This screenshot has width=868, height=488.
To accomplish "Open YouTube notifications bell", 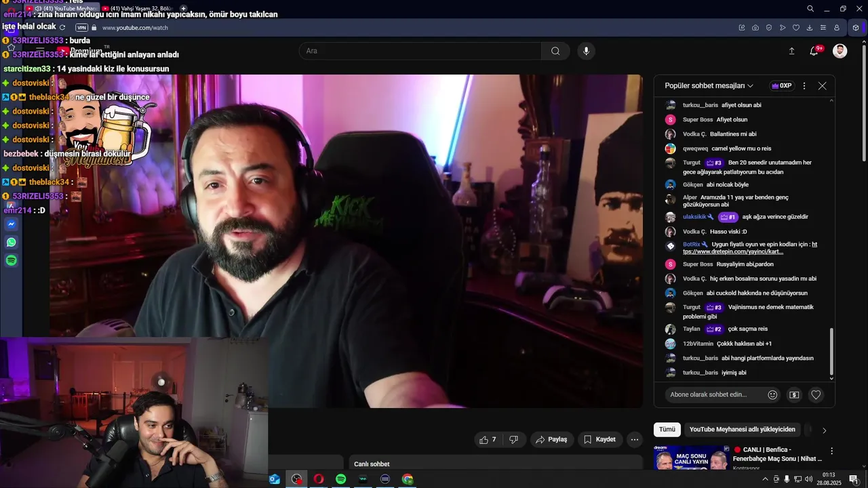I will click(814, 51).
